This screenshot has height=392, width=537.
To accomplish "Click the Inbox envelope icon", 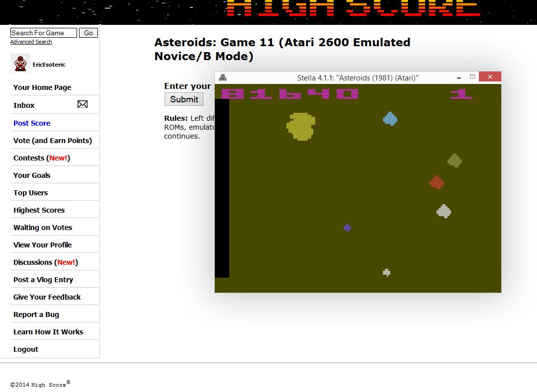I will tap(83, 104).
